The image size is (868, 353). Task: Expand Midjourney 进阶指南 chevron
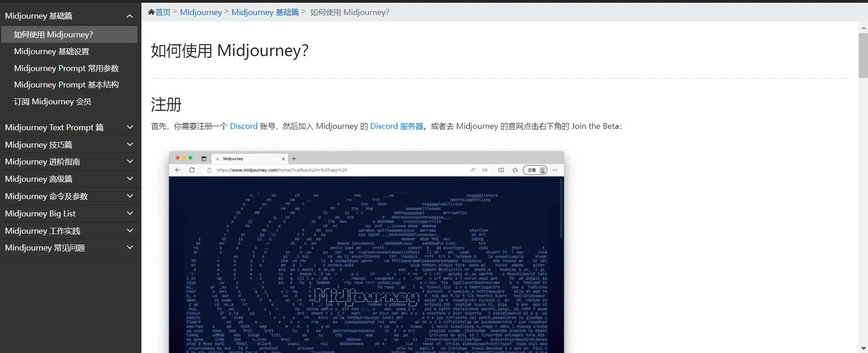pyautogui.click(x=130, y=162)
